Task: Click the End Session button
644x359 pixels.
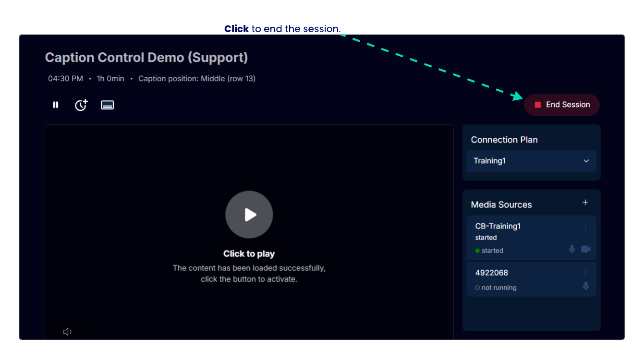Action: pyautogui.click(x=561, y=105)
